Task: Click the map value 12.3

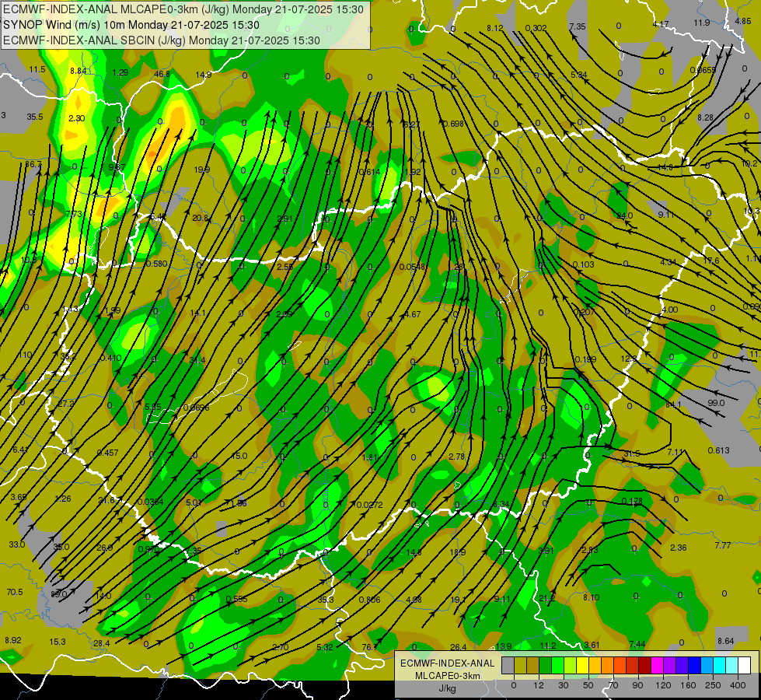Action: click(x=629, y=359)
